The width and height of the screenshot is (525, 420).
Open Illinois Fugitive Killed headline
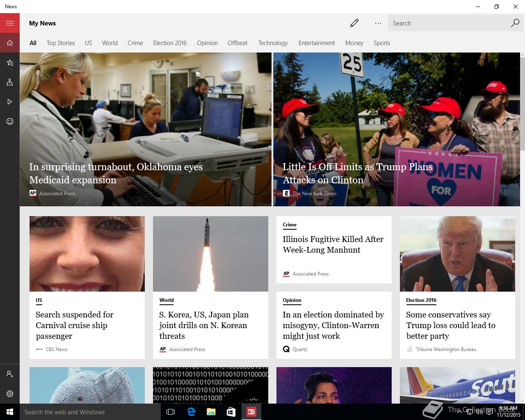(333, 244)
